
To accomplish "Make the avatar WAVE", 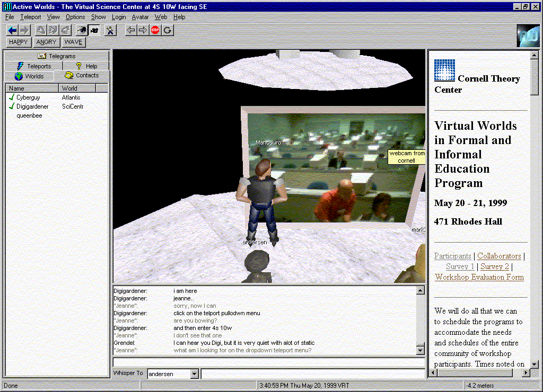I will [73, 42].
